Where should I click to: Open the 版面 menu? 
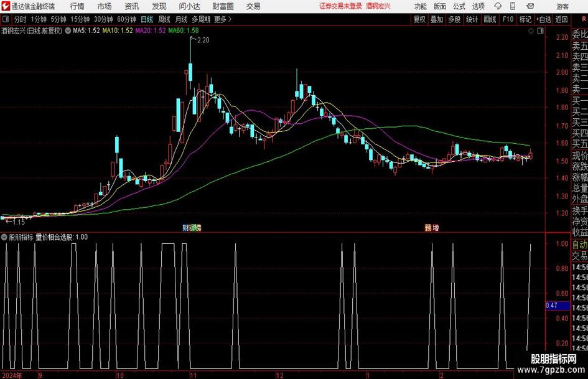pos(439,6)
